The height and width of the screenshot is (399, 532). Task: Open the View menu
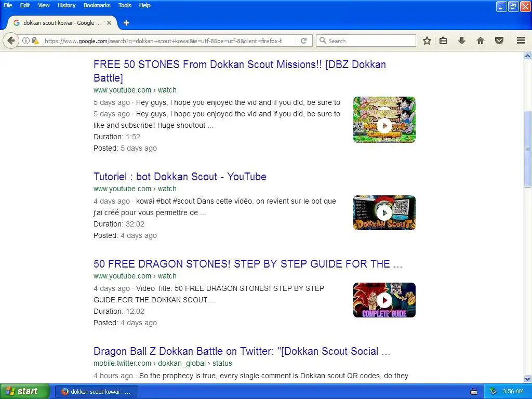44,5
